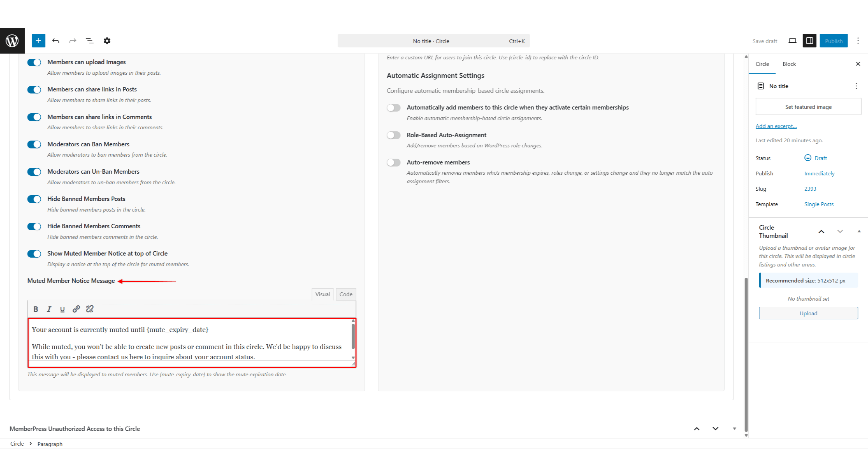
Task: Click the undo arrow icon
Action: point(56,41)
